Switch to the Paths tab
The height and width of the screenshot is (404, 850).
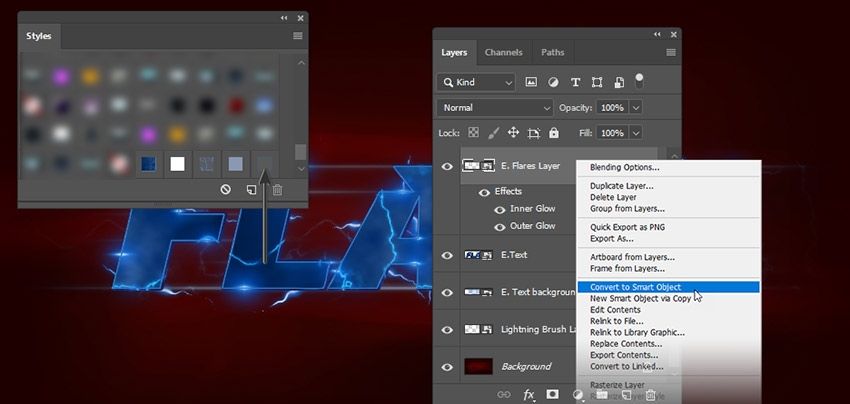click(552, 53)
